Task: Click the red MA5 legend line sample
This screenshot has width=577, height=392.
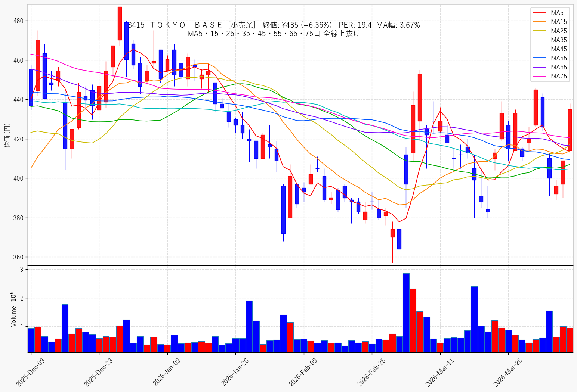Action: [540, 13]
